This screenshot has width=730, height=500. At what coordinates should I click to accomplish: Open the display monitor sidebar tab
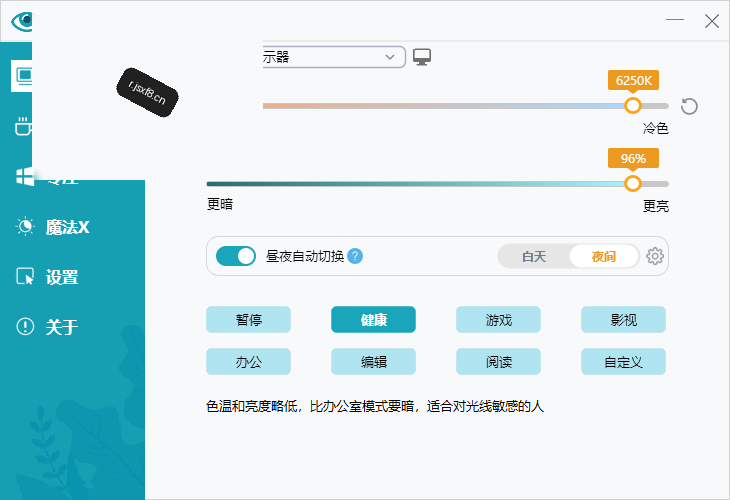point(22,75)
